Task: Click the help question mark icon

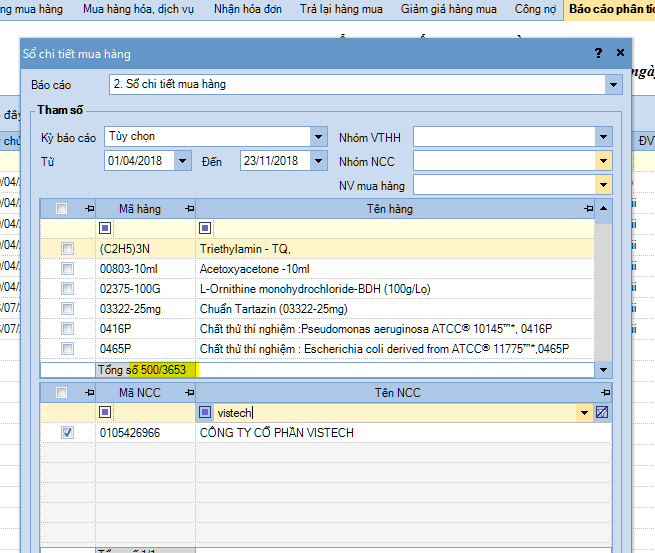Action: tap(598, 53)
